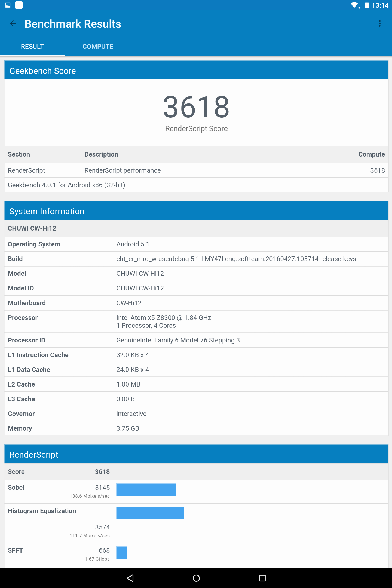Tap the Histogram Equalization score bar

[x=150, y=513]
